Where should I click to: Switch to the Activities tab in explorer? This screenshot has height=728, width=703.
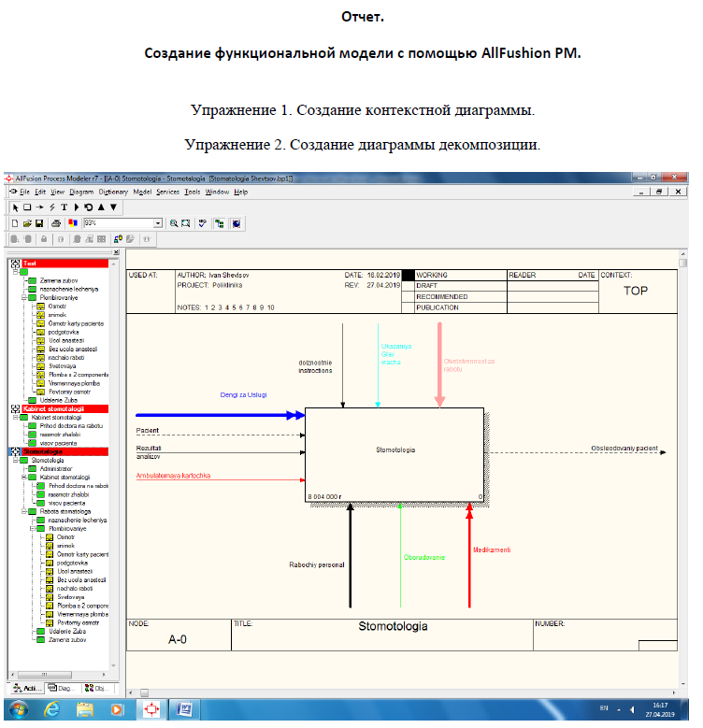(26, 689)
